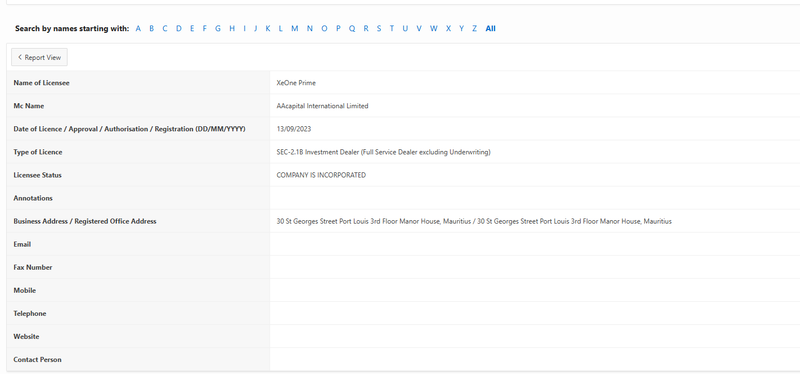Image resolution: width=800 pixels, height=374 pixels.
Task: Go back using the Report View button
Action: point(39,58)
